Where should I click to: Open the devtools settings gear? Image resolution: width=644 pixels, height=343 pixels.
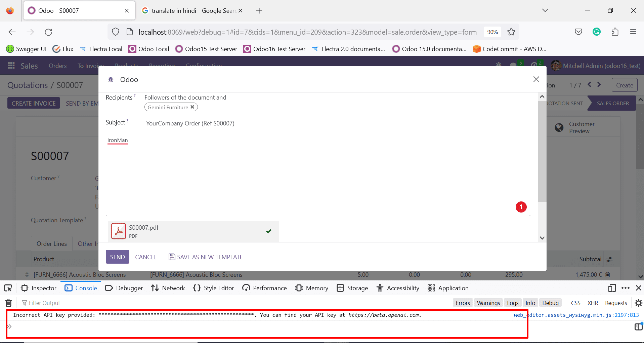pos(638,303)
